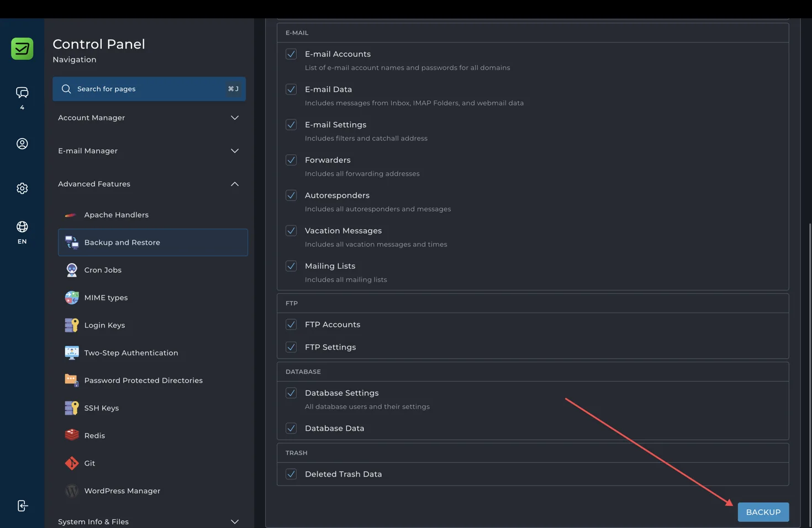The image size is (812, 528).
Task: Uncheck the Database Data checkbox
Action: coord(291,429)
